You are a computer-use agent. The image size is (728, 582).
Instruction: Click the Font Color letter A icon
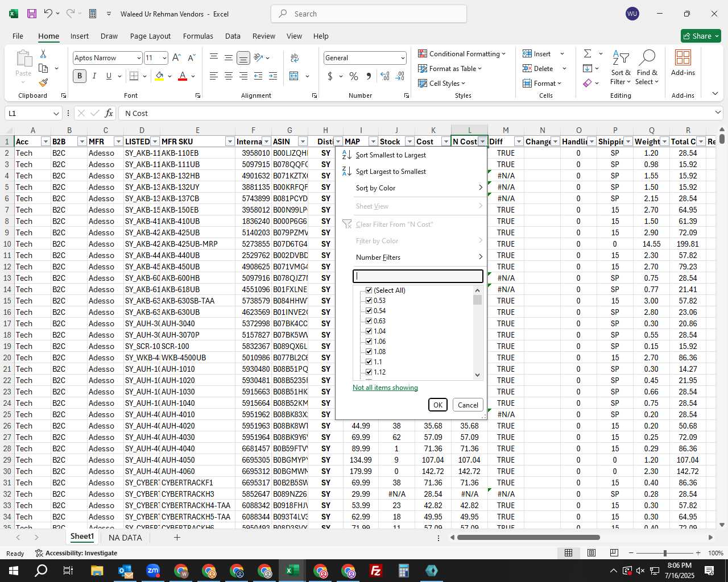pyautogui.click(x=183, y=76)
